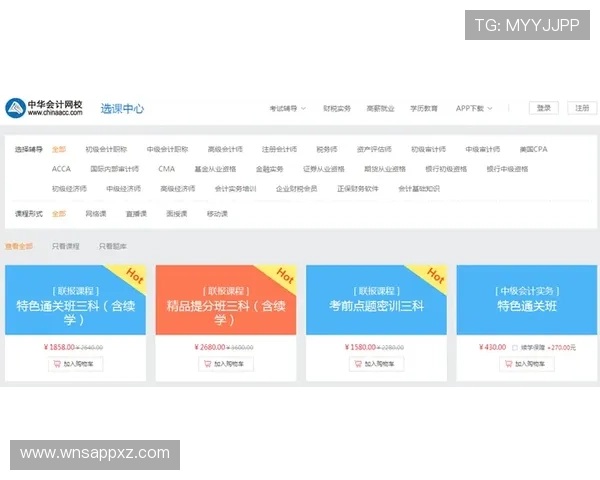Click the cart icon under 考前点题密训三科 card
The image size is (600, 480).
[x=358, y=364]
